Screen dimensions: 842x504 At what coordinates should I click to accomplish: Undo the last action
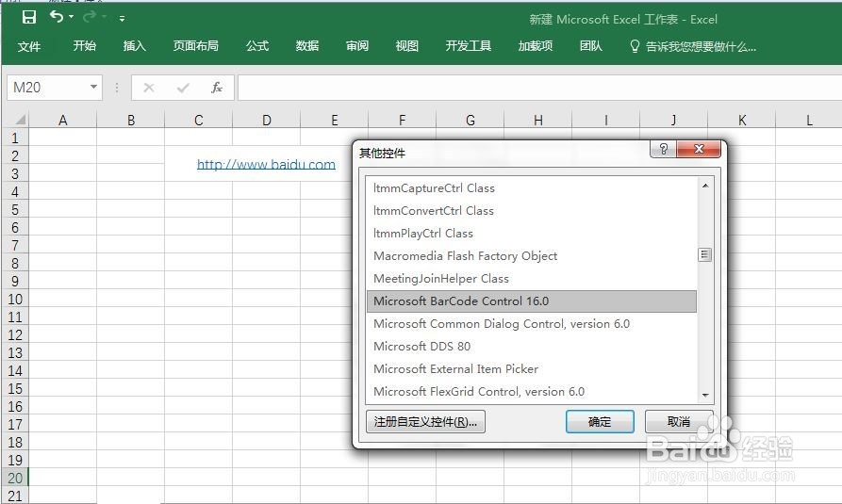[56, 17]
